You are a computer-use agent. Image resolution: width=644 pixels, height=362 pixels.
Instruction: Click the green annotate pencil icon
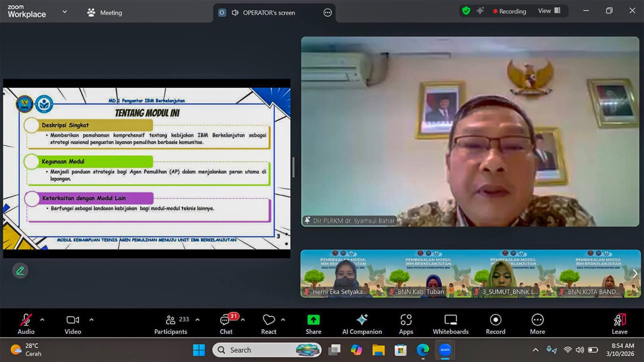coord(20,271)
